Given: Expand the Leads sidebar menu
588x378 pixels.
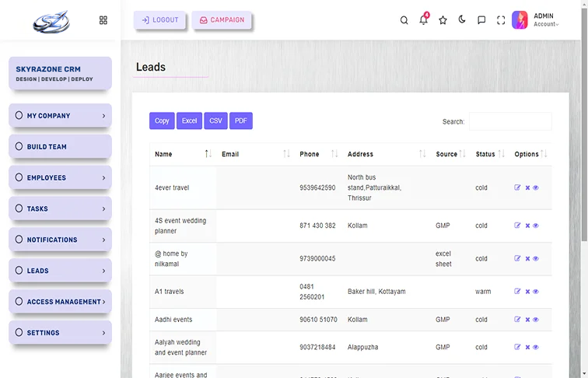Looking at the screenshot, I should [60, 271].
